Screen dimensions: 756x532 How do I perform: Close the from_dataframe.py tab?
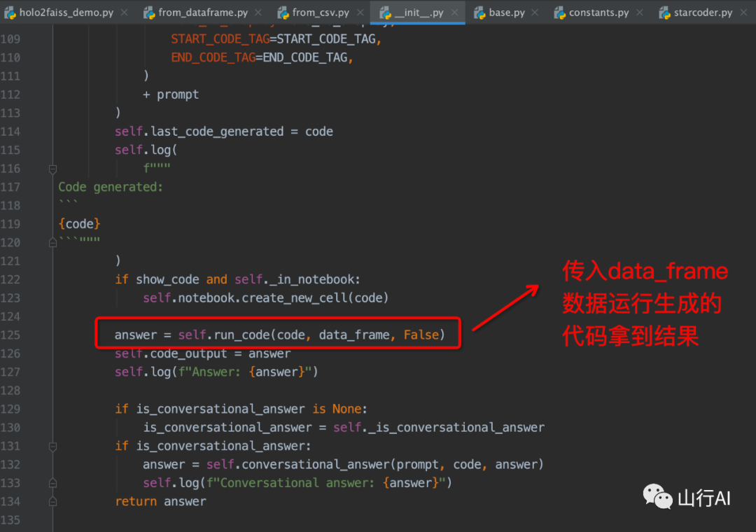point(258,13)
